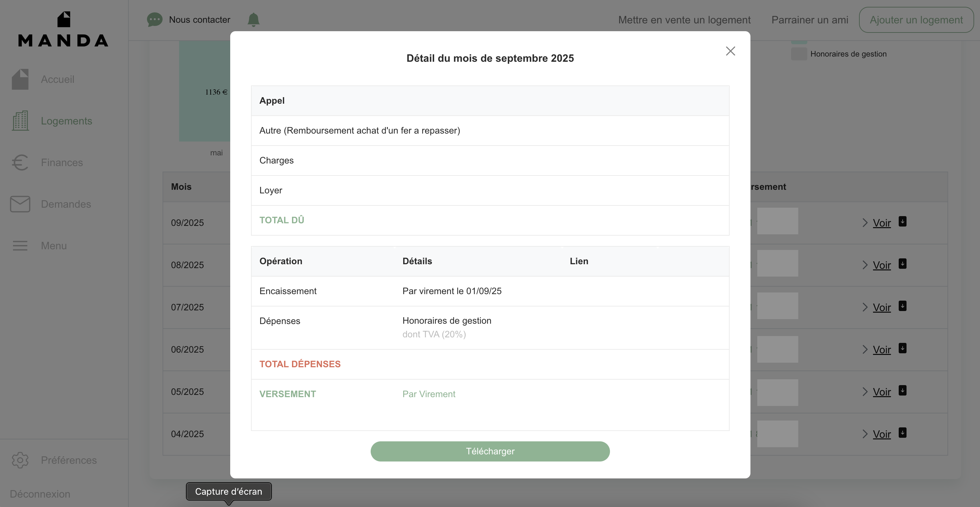Expand the 07/2025 row chevron
Image resolution: width=980 pixels, height=507 pixels.
[865, 307]
